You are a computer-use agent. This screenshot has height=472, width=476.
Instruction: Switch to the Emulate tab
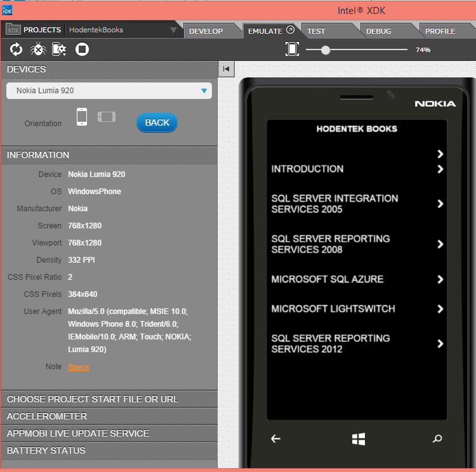265,31
